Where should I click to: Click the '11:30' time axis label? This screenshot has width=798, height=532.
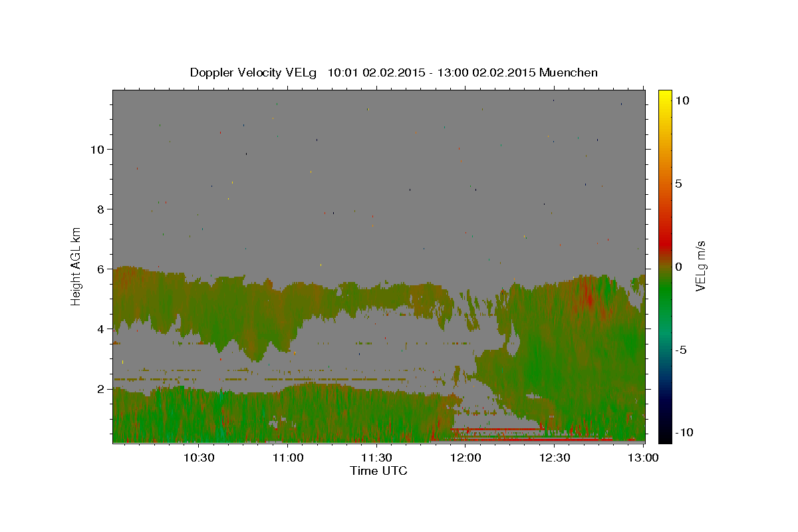click(x=376, y=458)
